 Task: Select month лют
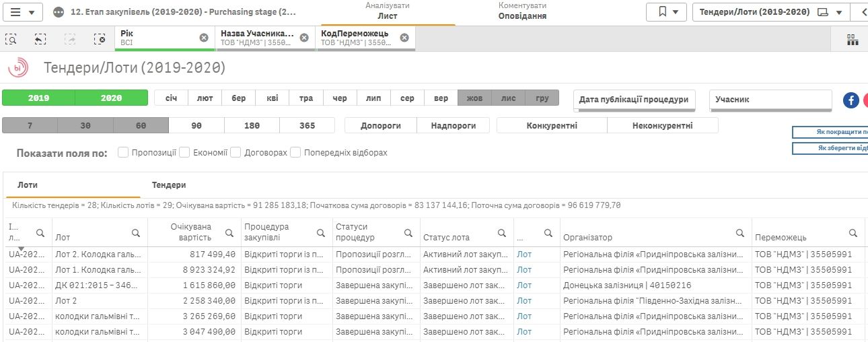click(x=205, y=98)
